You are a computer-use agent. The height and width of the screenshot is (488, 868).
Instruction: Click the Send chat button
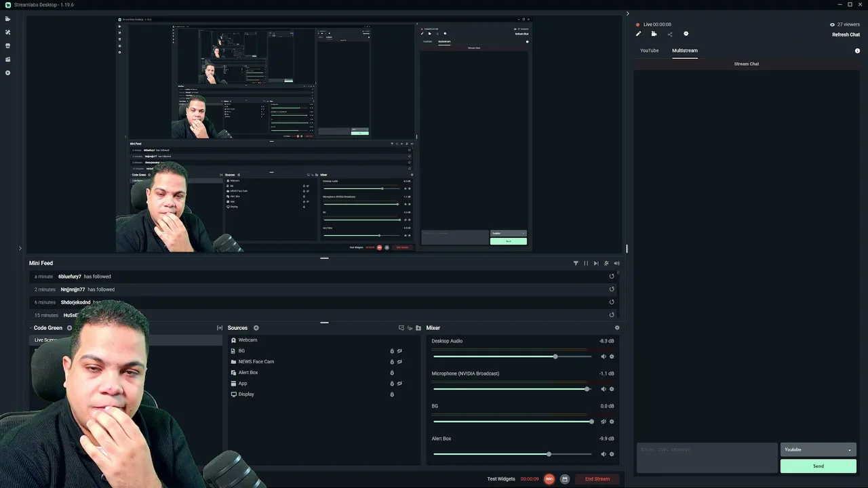point(818,466)
